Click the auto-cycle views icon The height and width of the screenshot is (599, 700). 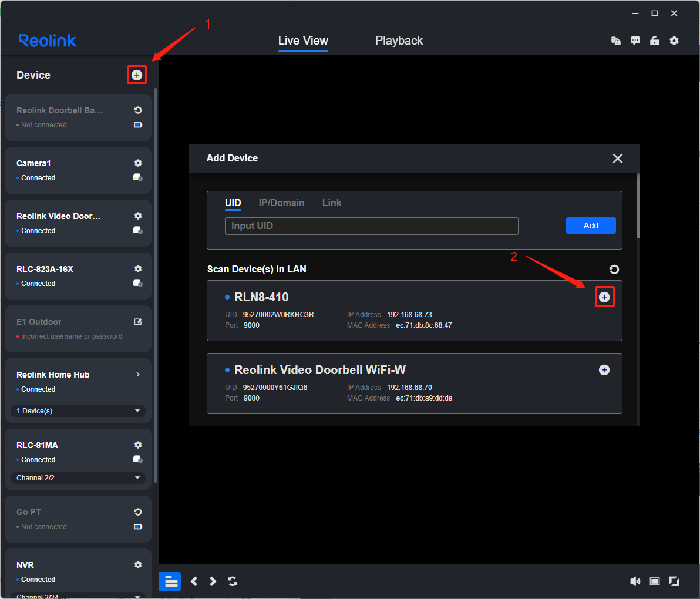pos(233,581)
